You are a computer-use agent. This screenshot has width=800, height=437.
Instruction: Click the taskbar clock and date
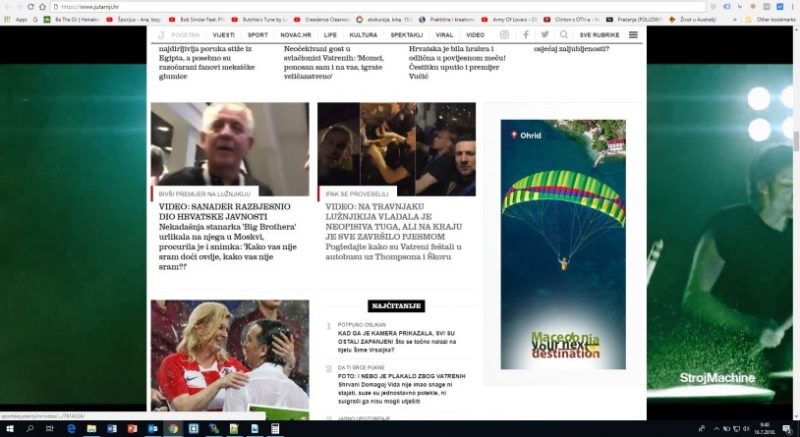click(764, 429)
